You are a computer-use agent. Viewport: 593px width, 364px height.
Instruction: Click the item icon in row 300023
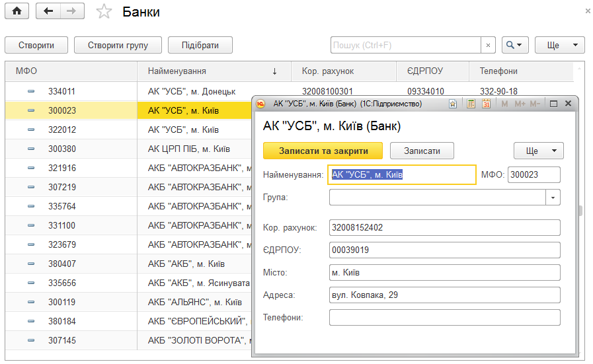coord(31,111)
